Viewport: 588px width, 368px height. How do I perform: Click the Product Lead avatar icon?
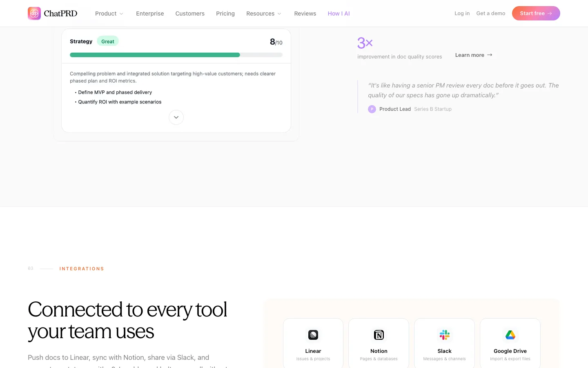tap(372, 109)
